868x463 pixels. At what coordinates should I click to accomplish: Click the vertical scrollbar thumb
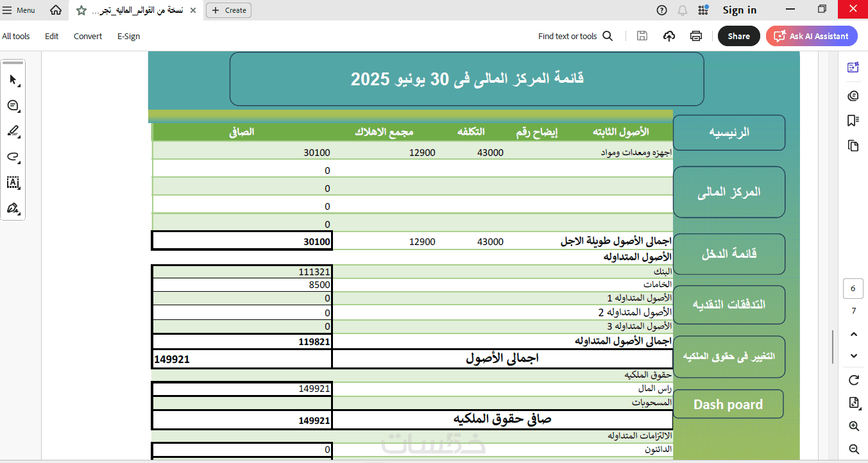tap(833, 347)
